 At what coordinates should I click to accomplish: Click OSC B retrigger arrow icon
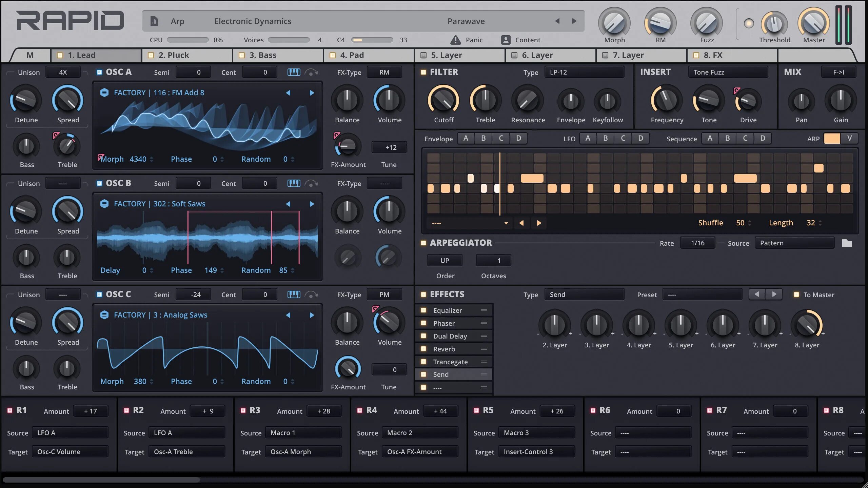pos(311,183)
